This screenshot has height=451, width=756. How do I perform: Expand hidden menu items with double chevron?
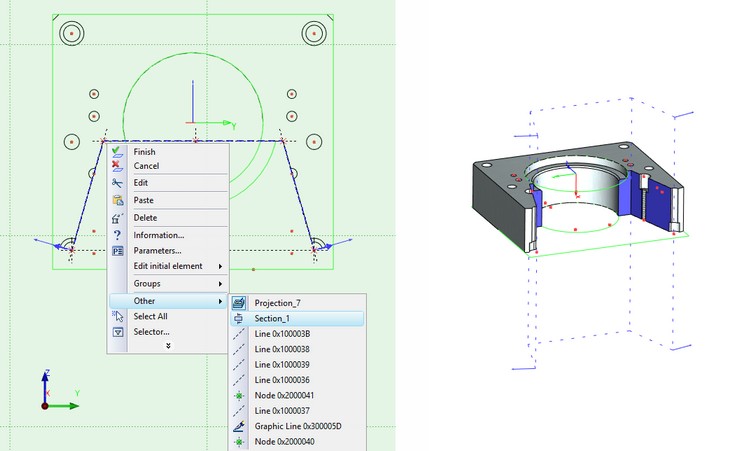(168, 346)
